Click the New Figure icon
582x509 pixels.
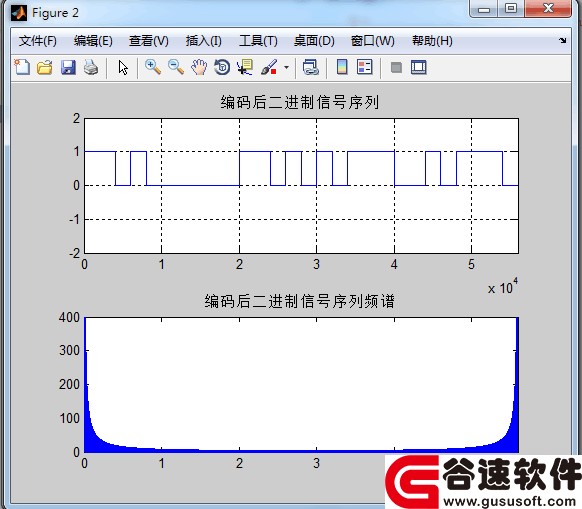(x=22, y=68)
